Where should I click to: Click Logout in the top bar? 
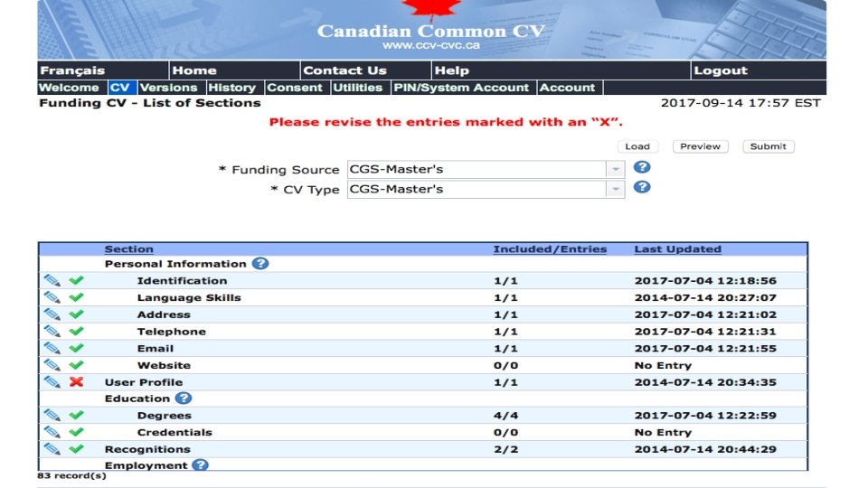tap(721, 70)
